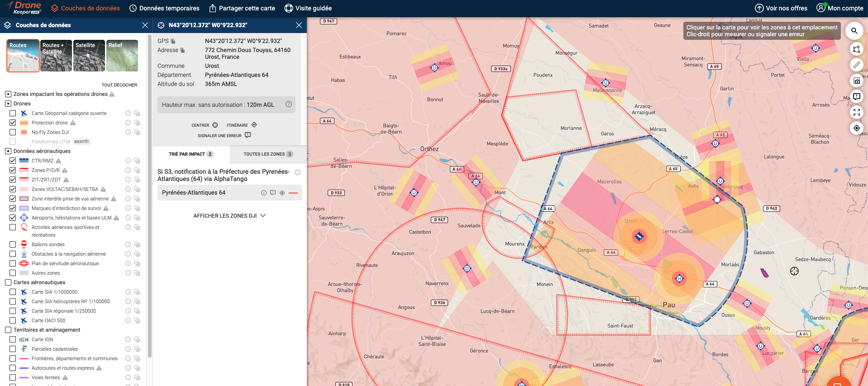The height and width of the screenshot is (386, 868).
Task: Copy the Adresse value
Action: pos(182,50)
